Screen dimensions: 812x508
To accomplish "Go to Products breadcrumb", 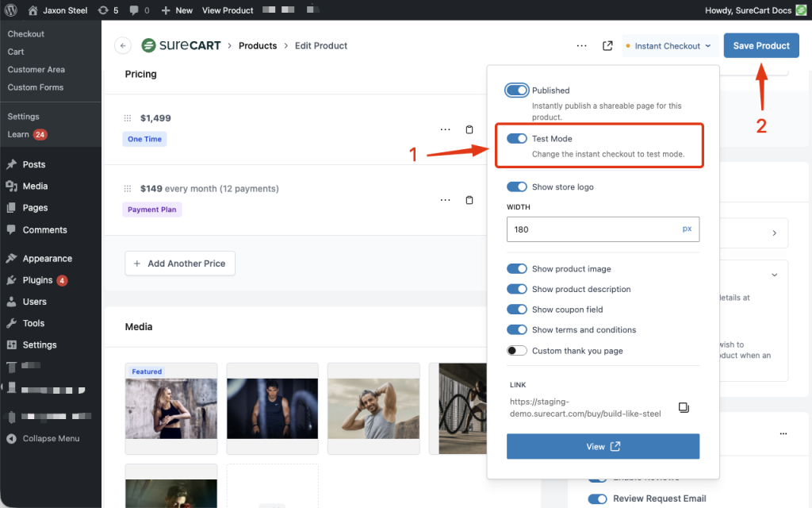I will (258, 45).
